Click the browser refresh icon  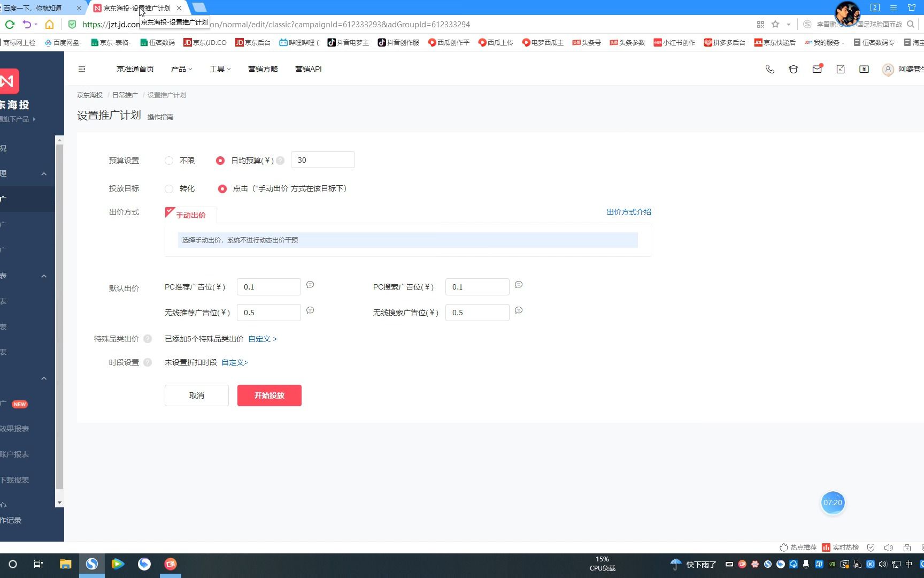10,24
